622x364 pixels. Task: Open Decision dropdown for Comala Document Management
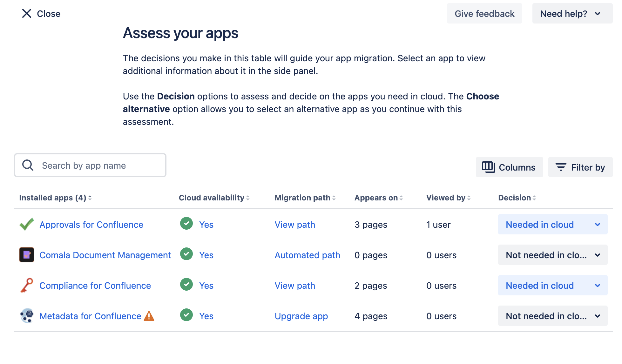pos(553,255)
